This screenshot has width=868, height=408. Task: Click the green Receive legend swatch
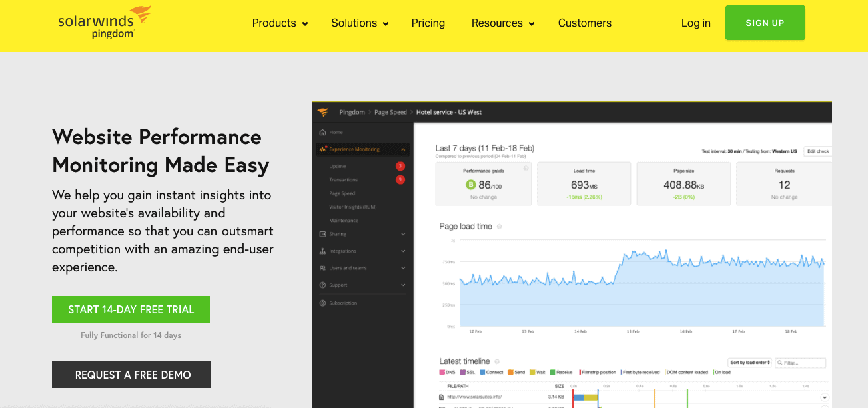[552, 372]
